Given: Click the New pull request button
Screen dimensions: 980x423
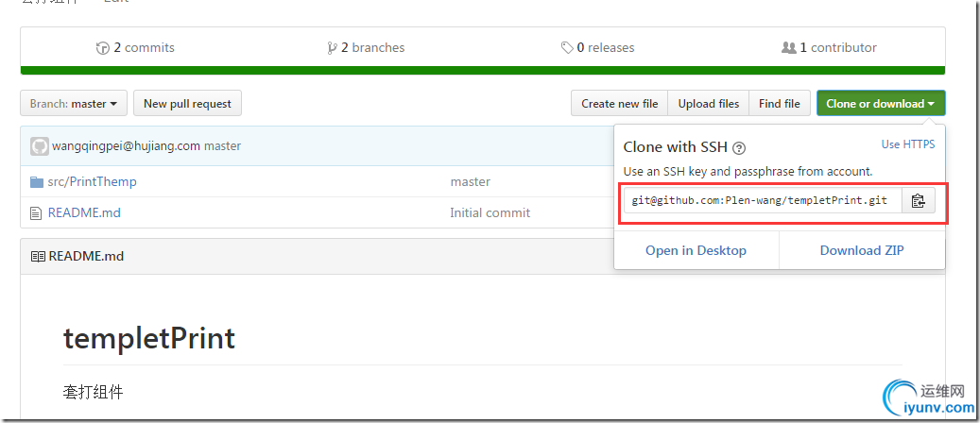Looking at the screenshot, I should [187, 104].
